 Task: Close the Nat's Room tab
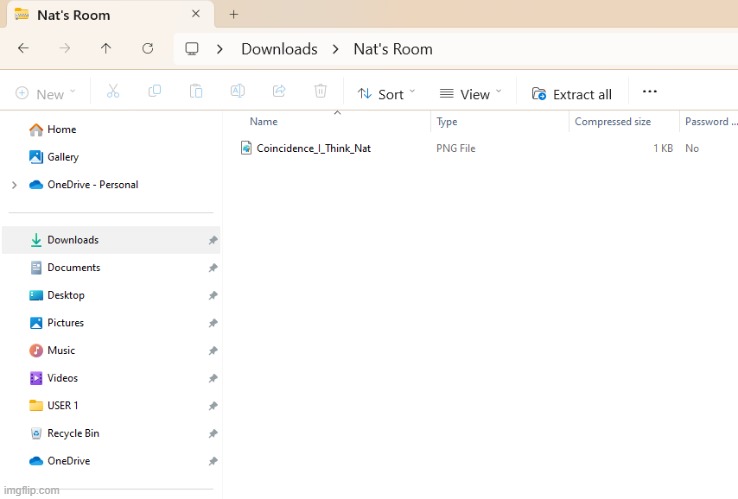(196, 14)
